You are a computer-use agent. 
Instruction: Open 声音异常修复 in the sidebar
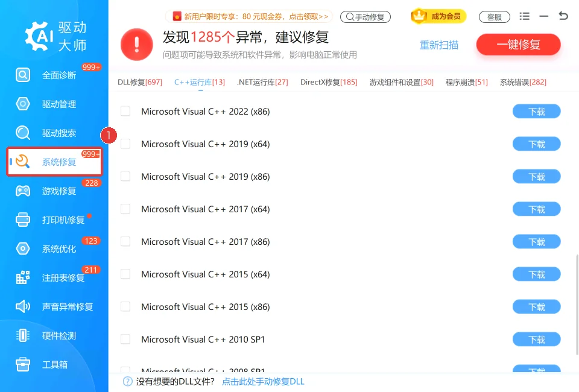[54, 306]
